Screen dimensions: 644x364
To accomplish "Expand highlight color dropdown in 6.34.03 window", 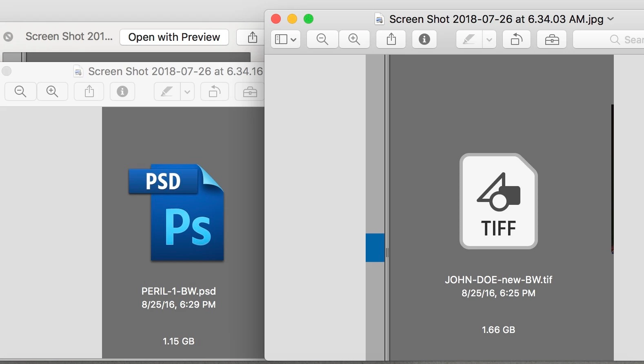I will point(489,40).
